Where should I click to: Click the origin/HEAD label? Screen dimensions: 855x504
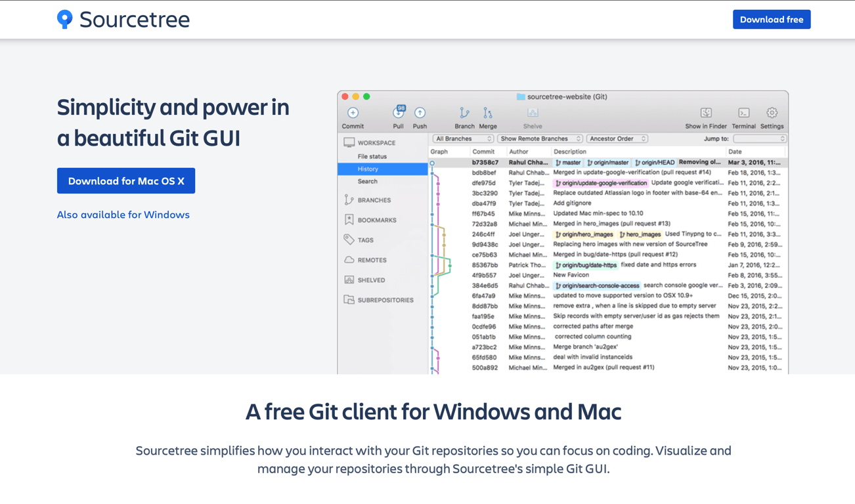tap(655, 162)
